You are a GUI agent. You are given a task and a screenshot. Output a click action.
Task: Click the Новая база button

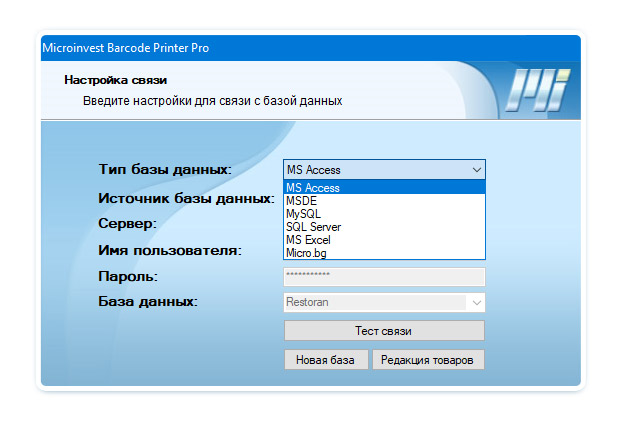coord(326,360)
